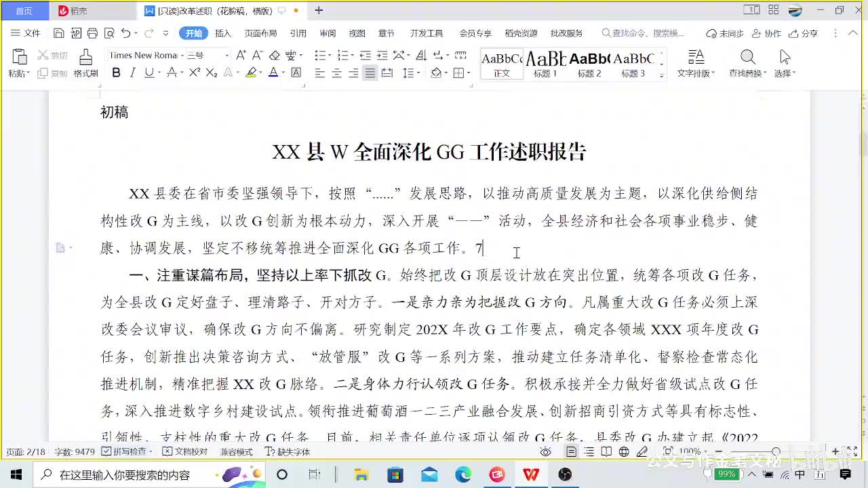Click the 协作 Collaborate button

point(768,33)
